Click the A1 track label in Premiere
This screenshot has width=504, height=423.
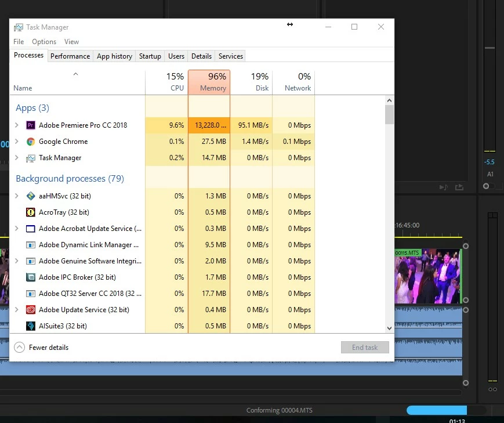490,174
